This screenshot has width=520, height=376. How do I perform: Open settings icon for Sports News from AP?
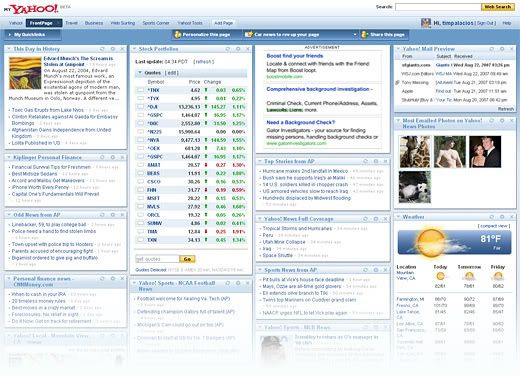[x=376, y=270]
